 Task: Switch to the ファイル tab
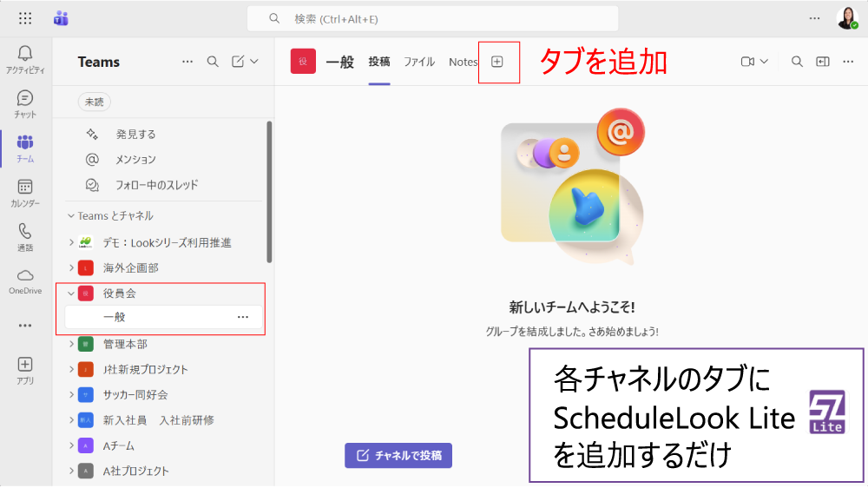pos(419,62)
